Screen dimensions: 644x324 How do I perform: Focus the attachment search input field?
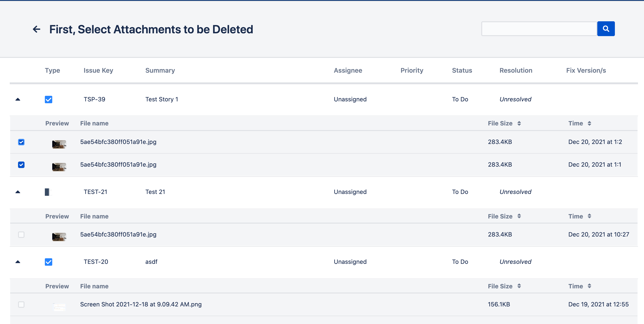pyautogui.click(x=539, y=29)
